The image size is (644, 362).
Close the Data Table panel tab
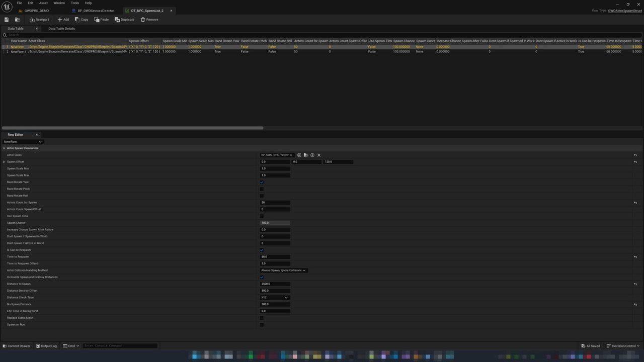click(36, 29)
